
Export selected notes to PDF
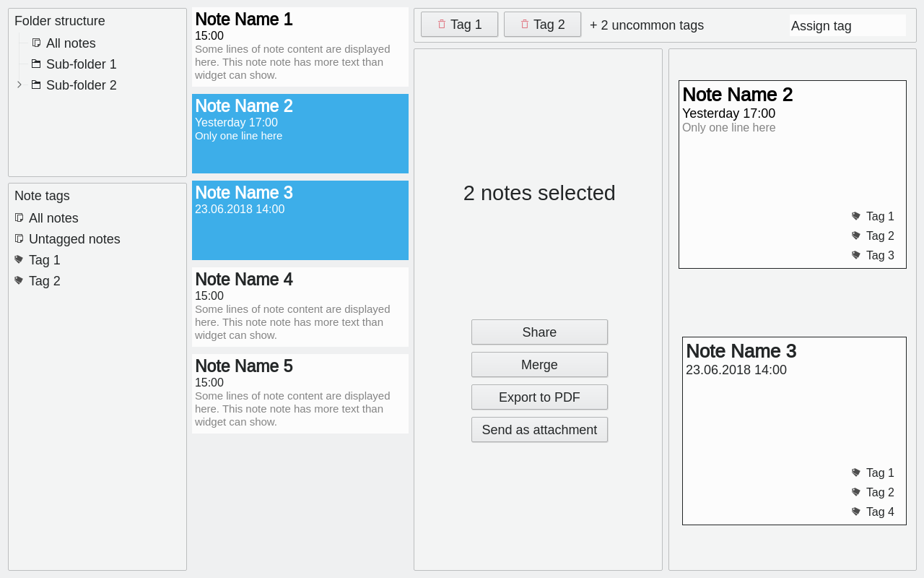pos(539,397)
